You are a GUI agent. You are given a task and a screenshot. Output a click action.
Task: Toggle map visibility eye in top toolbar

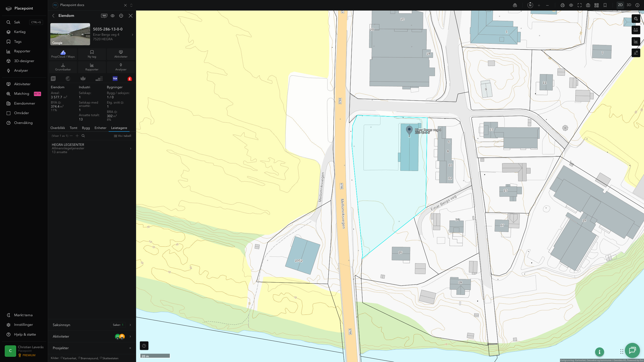(571, 5)
